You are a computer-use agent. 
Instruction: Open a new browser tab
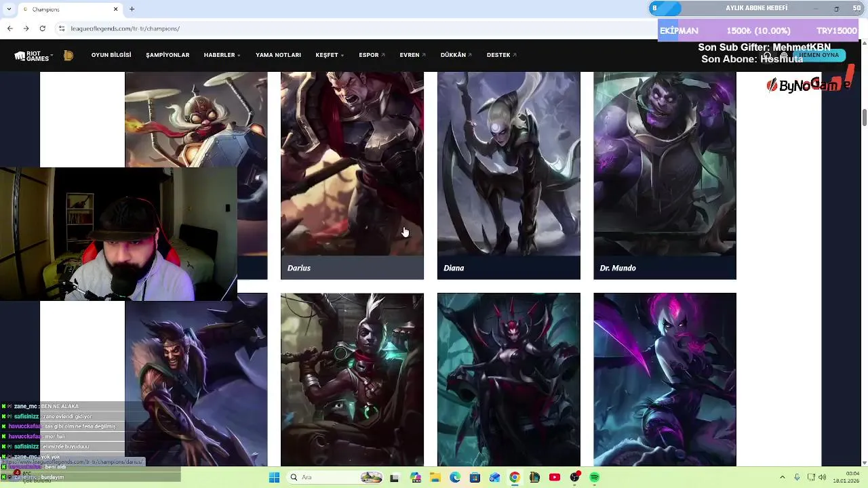click(x=132, y=9)
